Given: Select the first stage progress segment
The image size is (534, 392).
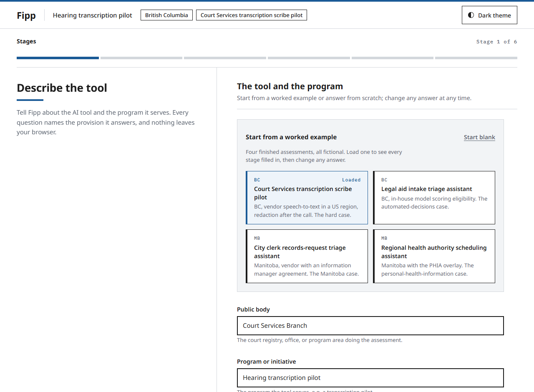Looking at the screenshot, I should [58, 58].
